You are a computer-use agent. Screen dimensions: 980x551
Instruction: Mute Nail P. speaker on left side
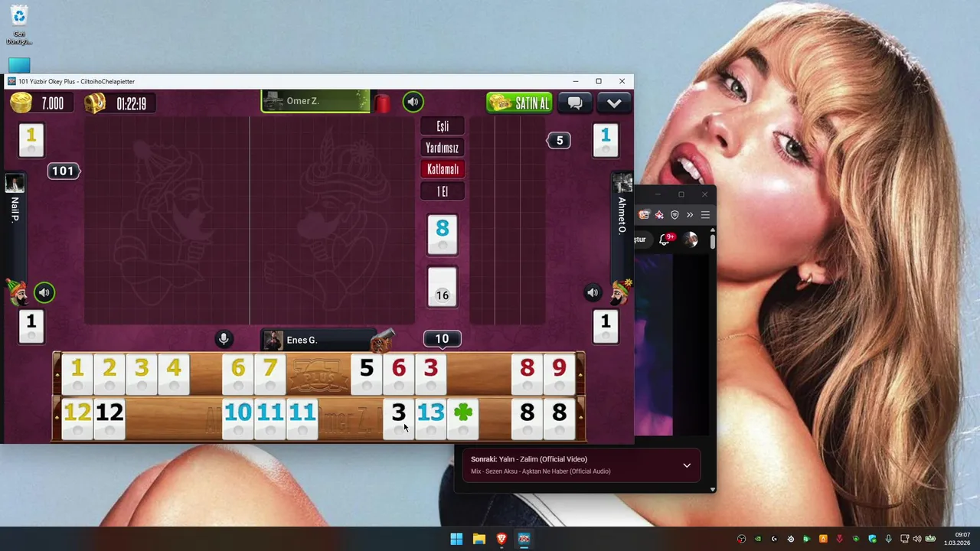coord(44,292)
